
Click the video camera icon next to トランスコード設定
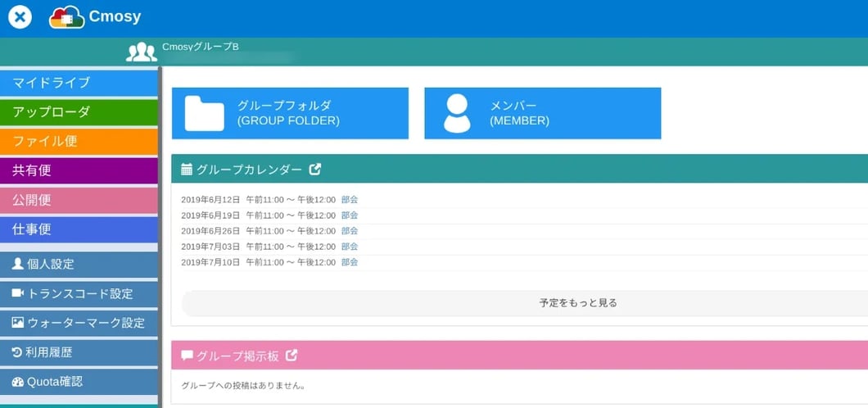(18, 292)
